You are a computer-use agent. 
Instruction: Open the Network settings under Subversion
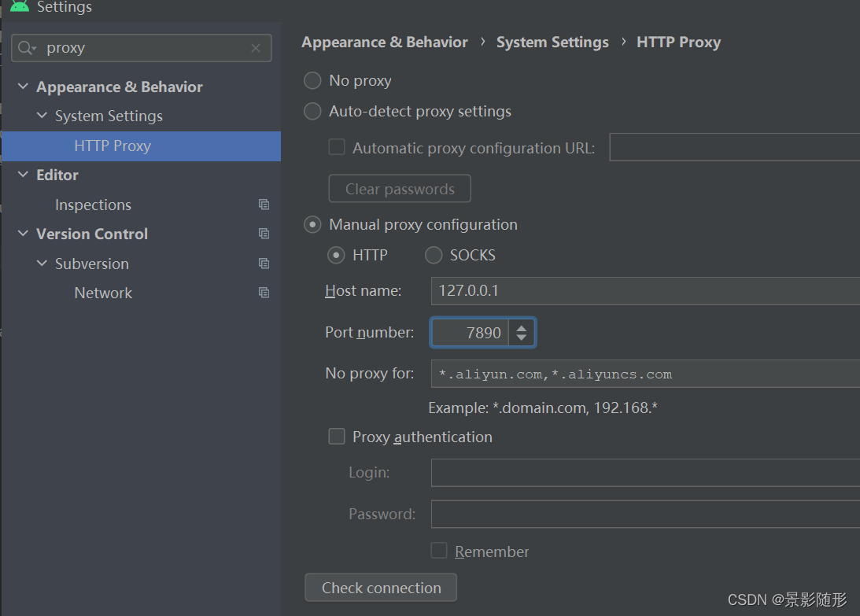point(103,293)
